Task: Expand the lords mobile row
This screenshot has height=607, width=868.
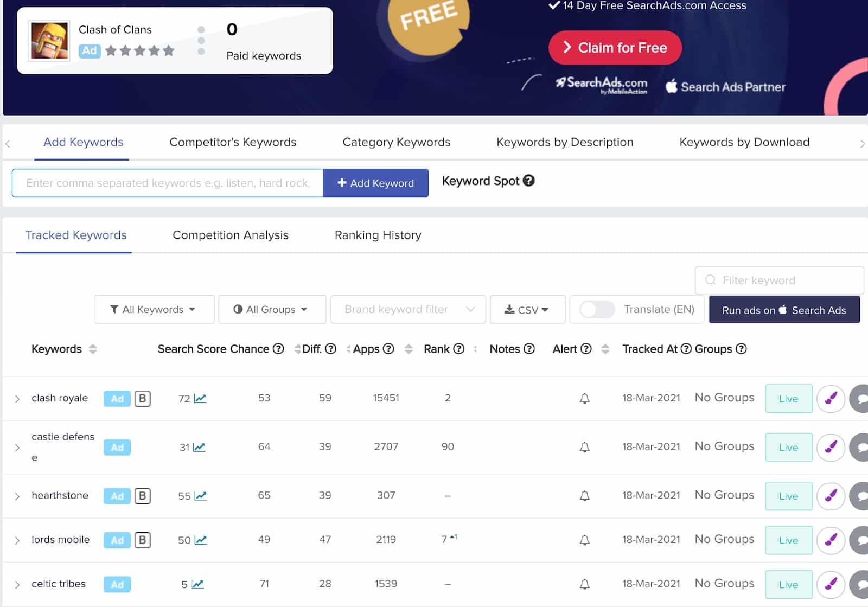Action: tap(17, 541)
